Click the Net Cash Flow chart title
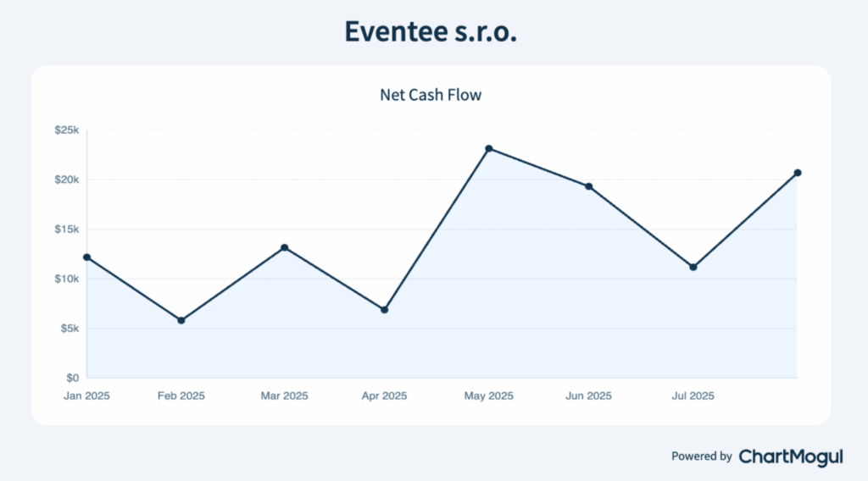 tap(431, 95)
